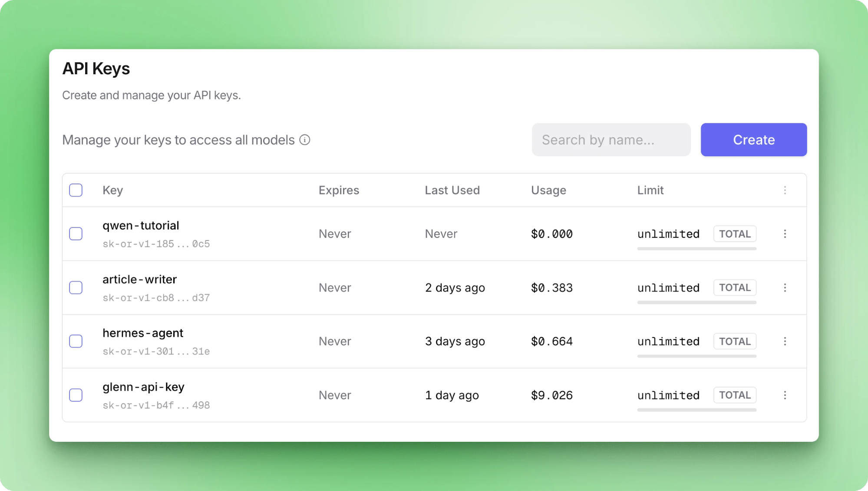This screenshot has height=491, width=868.
Task: Toggle the select-all checkbox in header
Action: [76, 190]
